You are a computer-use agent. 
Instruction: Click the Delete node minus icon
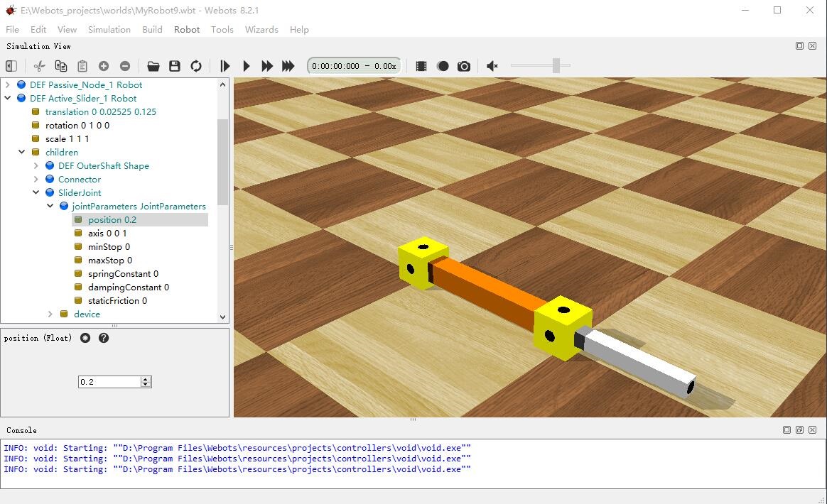click(125, 66)
